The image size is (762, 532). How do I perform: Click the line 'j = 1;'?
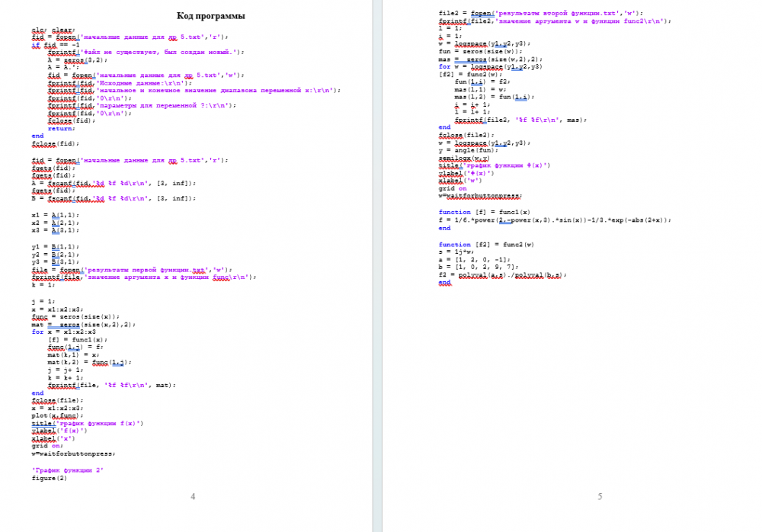click(x=43, y=302)
